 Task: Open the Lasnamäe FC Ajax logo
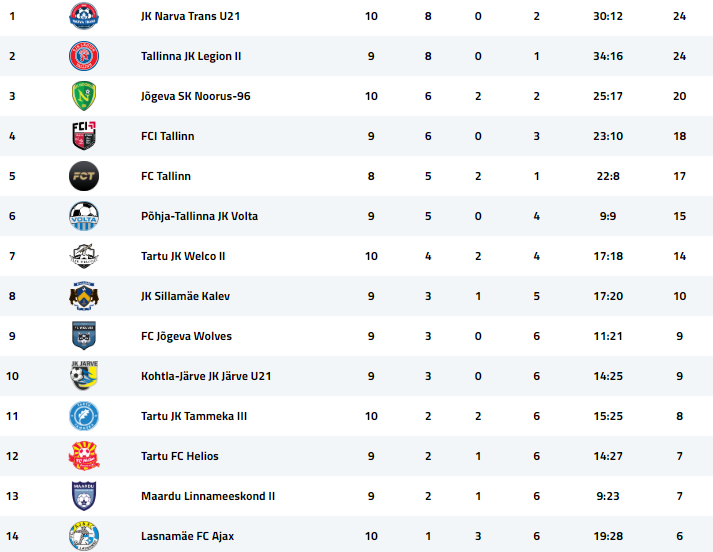pyautogui.click(x=84, y=536)
